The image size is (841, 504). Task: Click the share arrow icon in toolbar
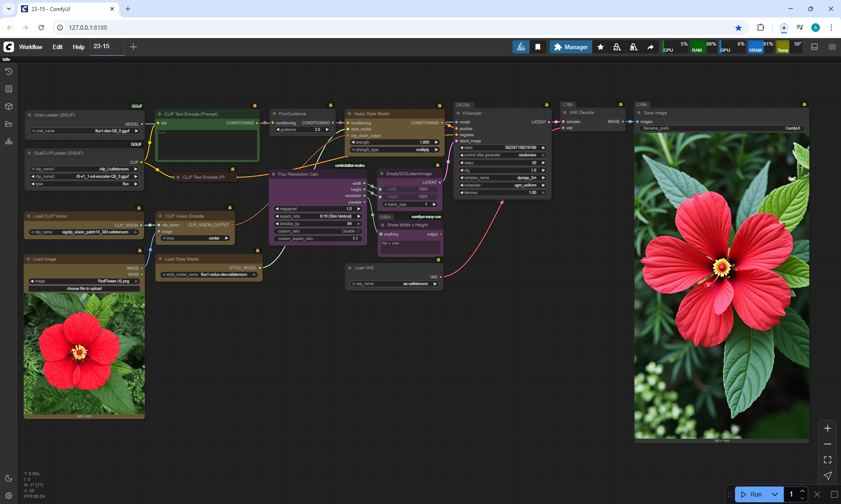pyautogui.click(x=650, y=47)
